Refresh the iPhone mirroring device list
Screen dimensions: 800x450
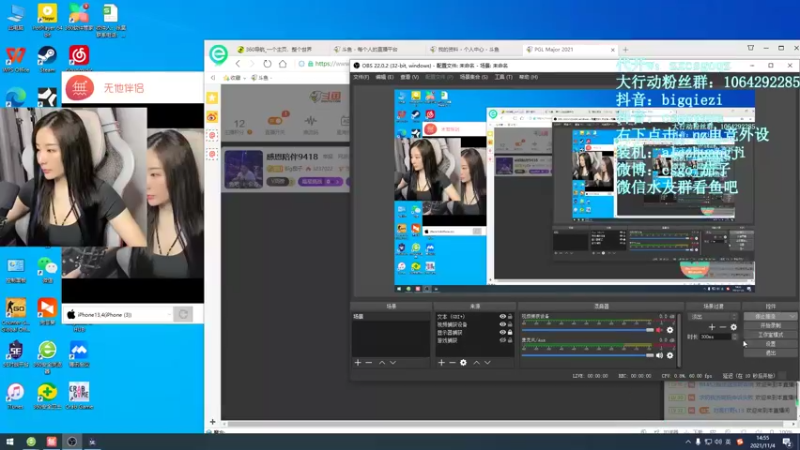[183, 314]
